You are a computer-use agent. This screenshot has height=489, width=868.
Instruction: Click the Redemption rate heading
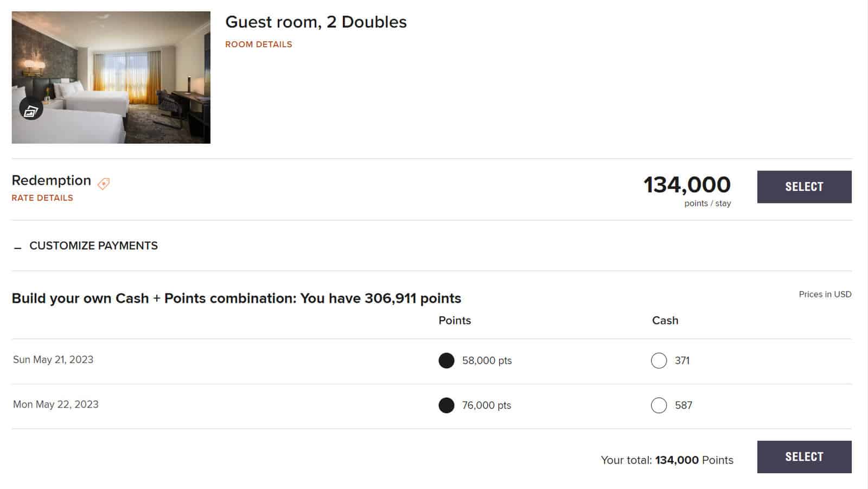coord(52,181)
